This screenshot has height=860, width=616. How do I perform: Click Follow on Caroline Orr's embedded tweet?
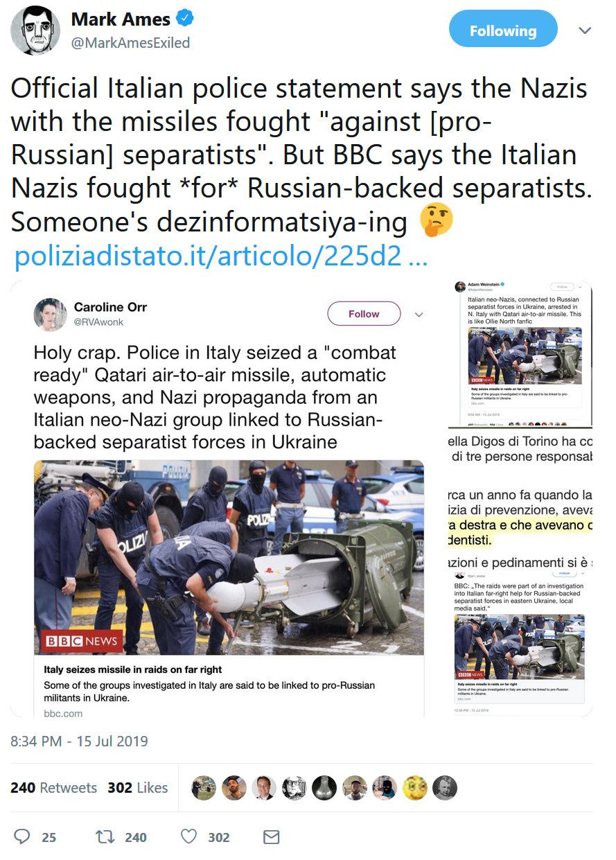(x=364, y=314)
